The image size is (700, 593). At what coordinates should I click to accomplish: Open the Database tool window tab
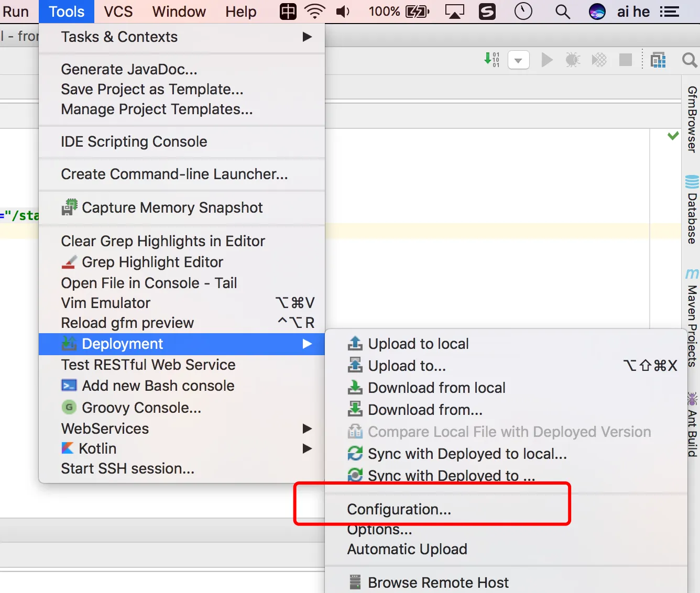(692, 211)
